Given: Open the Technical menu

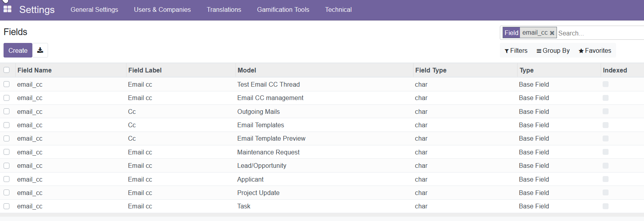Looking at the screenshot, I should click(x=338, y=9).
